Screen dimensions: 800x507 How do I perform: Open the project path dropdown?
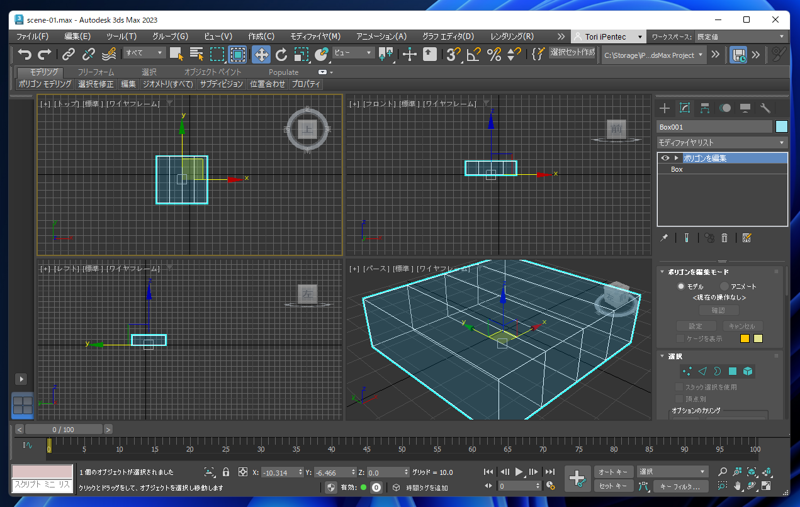tap(653, 55)
